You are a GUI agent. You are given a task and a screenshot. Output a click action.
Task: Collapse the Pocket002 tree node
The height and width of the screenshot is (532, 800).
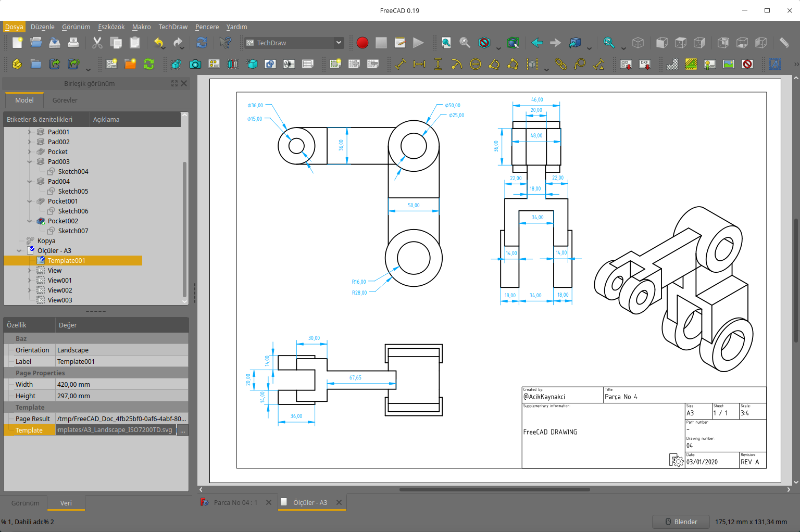pyautogui.click(x=30, y=221)
